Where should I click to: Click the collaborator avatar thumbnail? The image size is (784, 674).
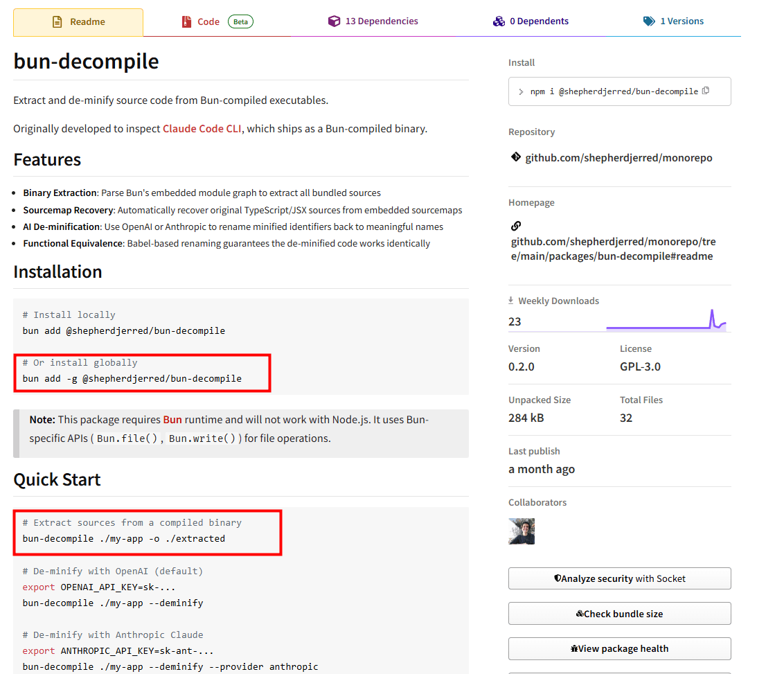[x=522, y=531]
